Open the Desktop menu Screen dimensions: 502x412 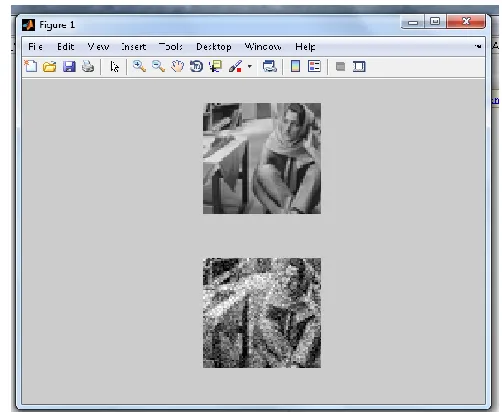click(214, 47)
